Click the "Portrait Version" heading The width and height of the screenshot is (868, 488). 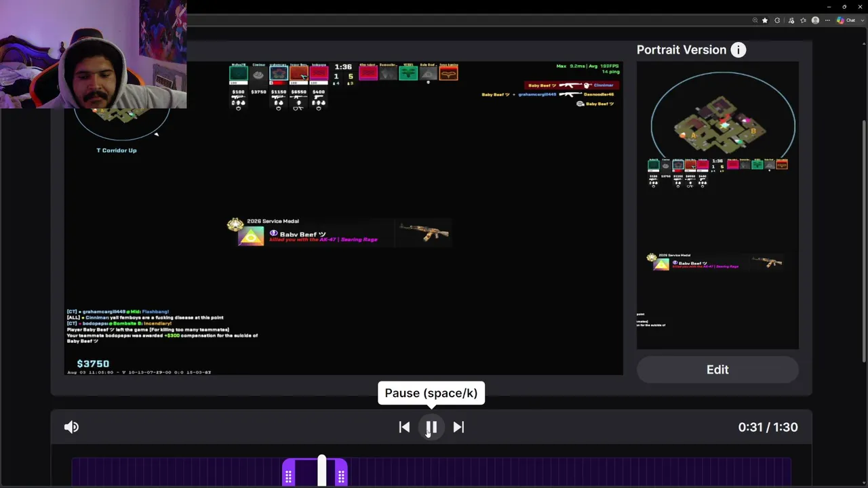click(x=682, y=49)
